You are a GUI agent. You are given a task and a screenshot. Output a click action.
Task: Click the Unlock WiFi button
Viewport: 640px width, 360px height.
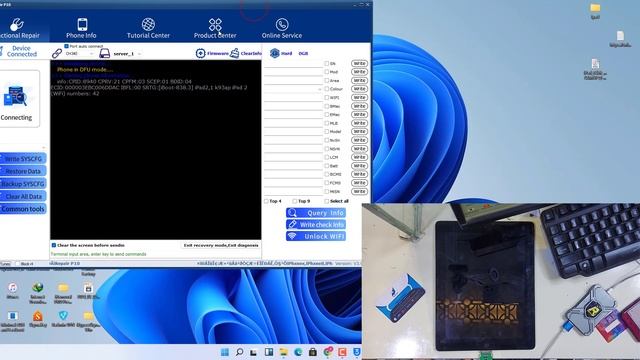(x=316, y=236)
